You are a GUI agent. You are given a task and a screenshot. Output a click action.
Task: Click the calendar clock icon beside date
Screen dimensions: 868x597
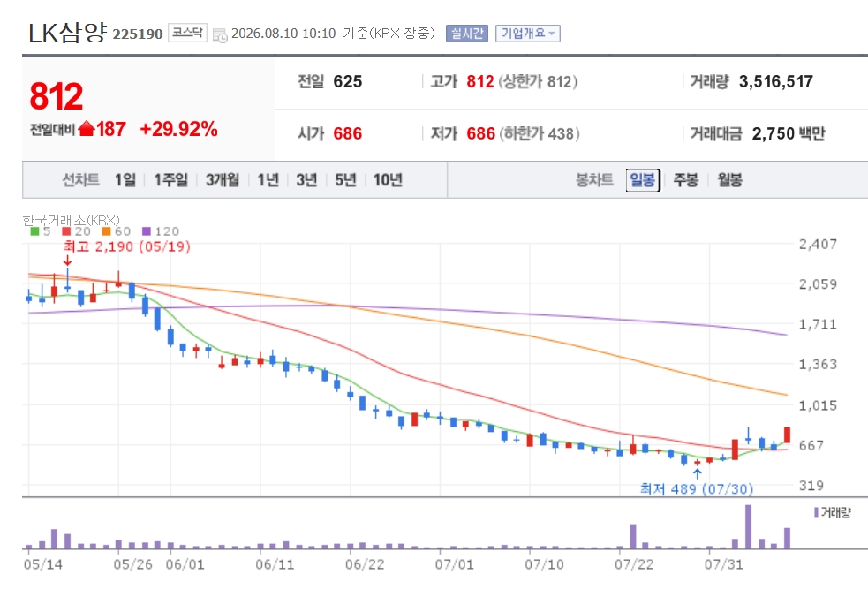220,35
